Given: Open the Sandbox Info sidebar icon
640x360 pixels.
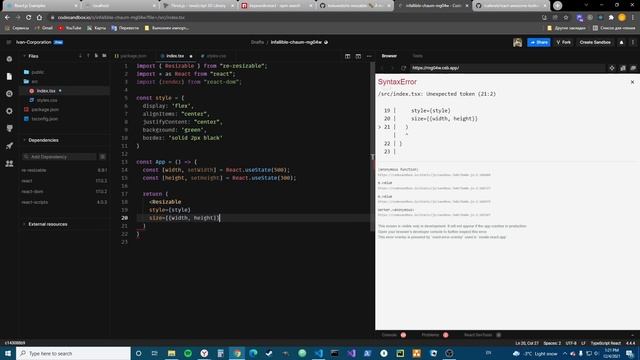Looking at the screenshot, I should point(9,59).
